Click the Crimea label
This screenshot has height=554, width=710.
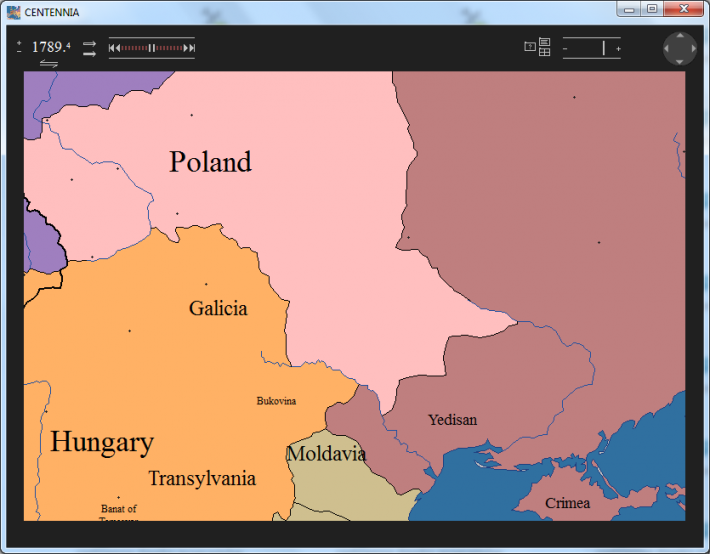[567, 503]
